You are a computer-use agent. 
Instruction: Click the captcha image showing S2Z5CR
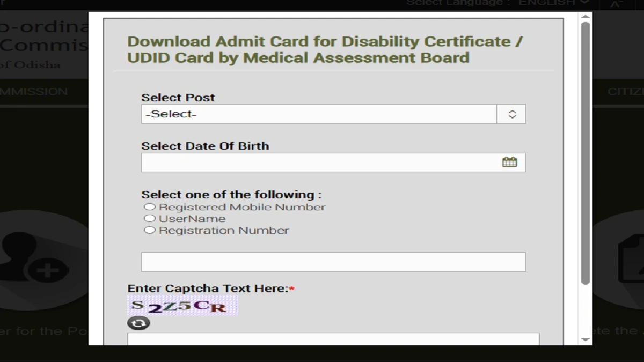[x=182, y=307]
